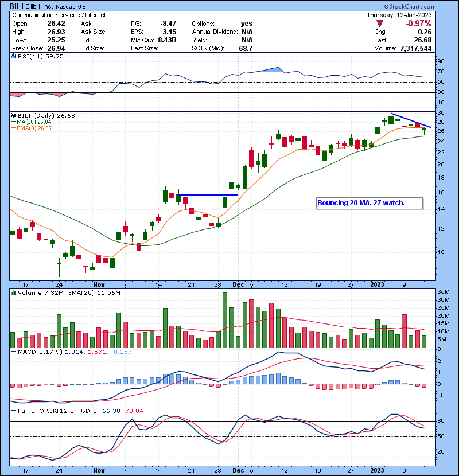Select the High value 26.93

(x=56, y=32)
